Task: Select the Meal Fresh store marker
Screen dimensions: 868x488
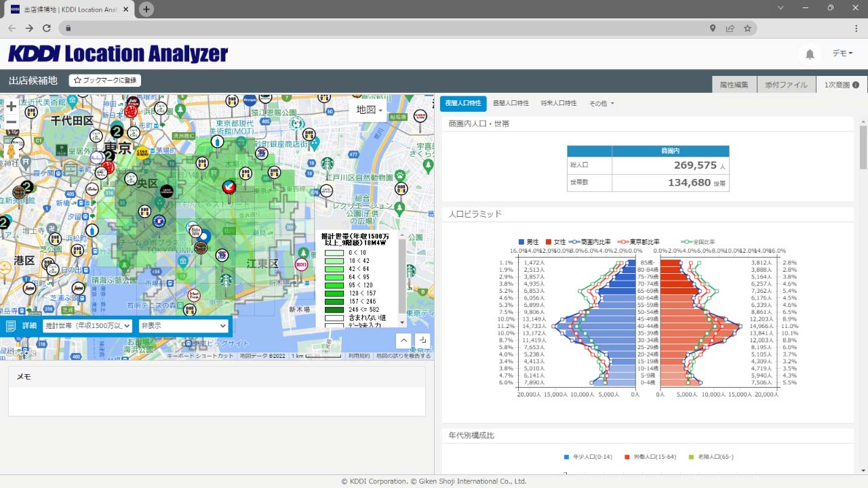Action: pyautogui.click(x=195, y=296)
